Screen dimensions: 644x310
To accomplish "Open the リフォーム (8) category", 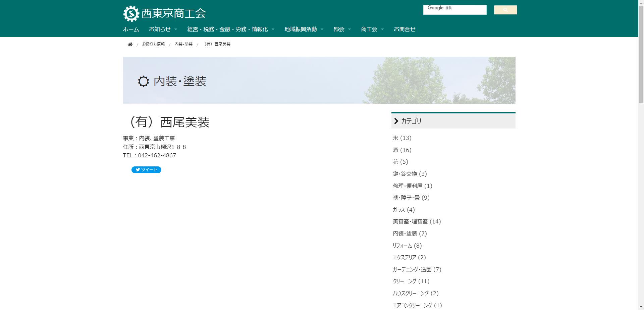I will [x=407, y=246].
